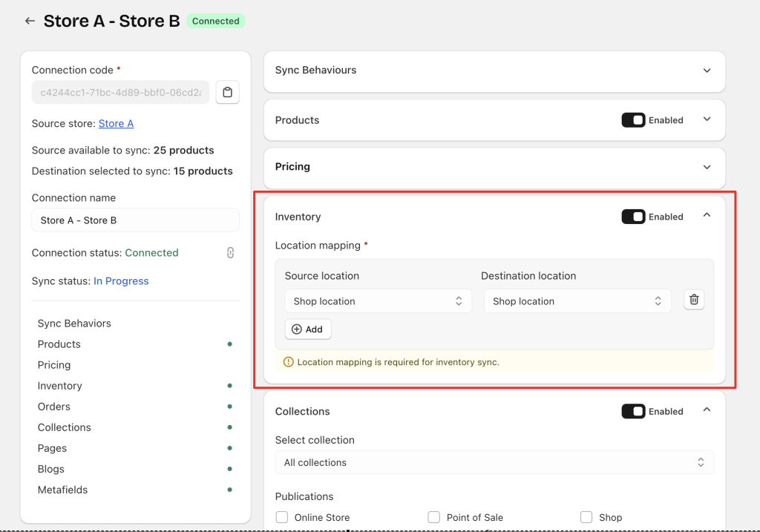760x532 pixels.
Task: Click the back arrow beside Store A - Store B
Action: tap(30, 21)
